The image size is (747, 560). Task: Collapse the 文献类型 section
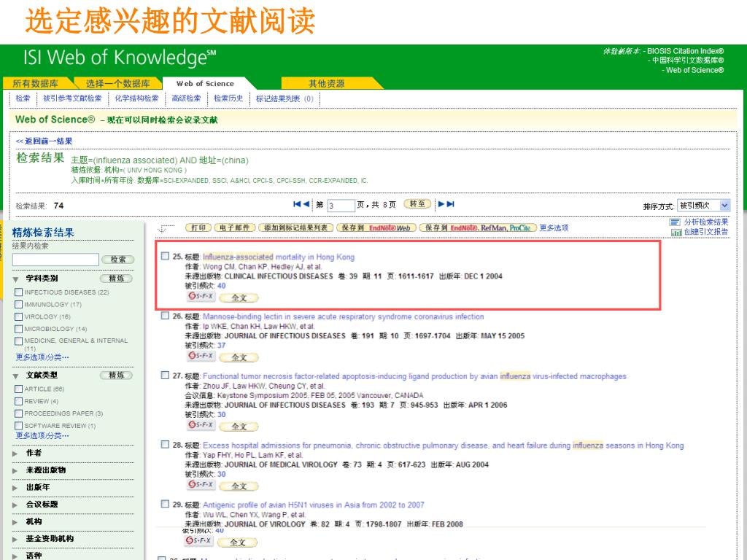pyautogui.click(x=16, y=376)
